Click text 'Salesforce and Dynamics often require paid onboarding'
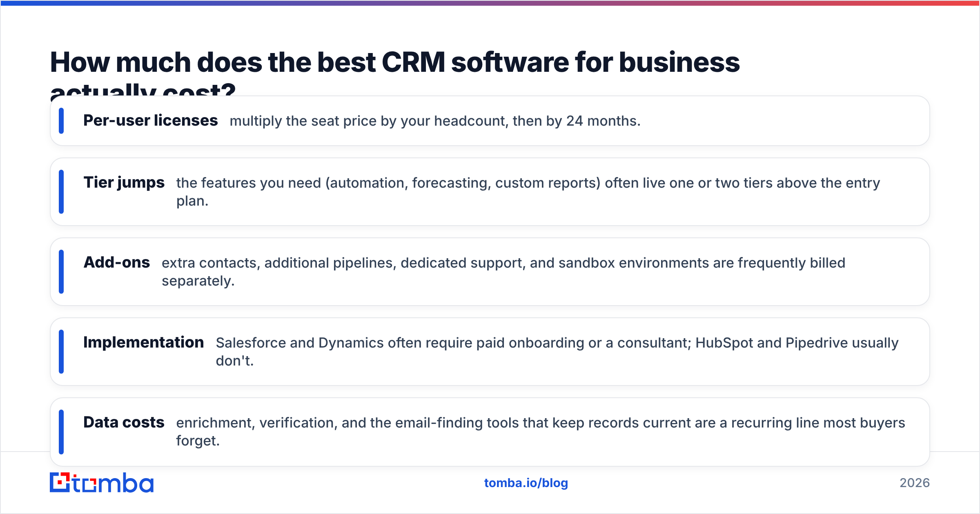Image resolution: width=980 pixels, height=514 pixels. pos(400,343)
